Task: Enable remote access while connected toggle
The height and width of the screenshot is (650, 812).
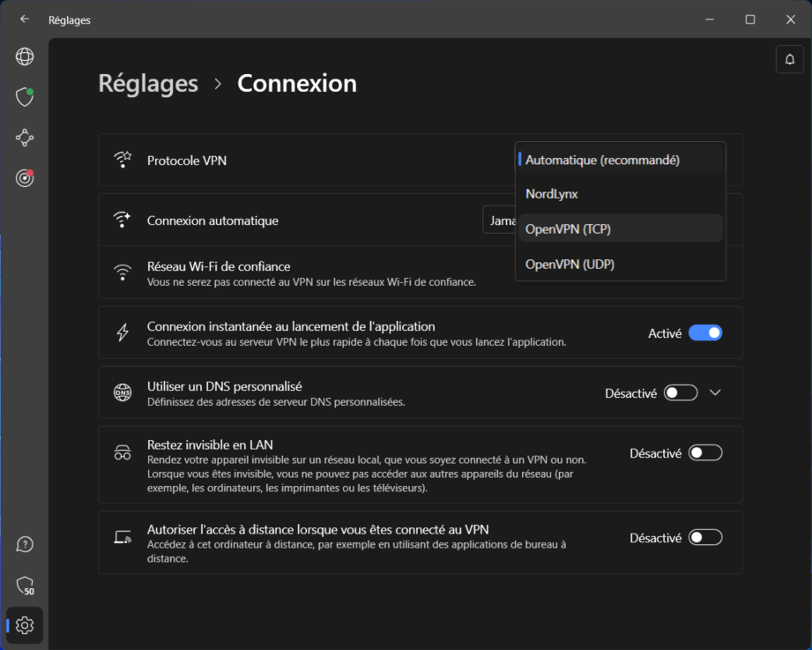Action: [x=705, y=538]
